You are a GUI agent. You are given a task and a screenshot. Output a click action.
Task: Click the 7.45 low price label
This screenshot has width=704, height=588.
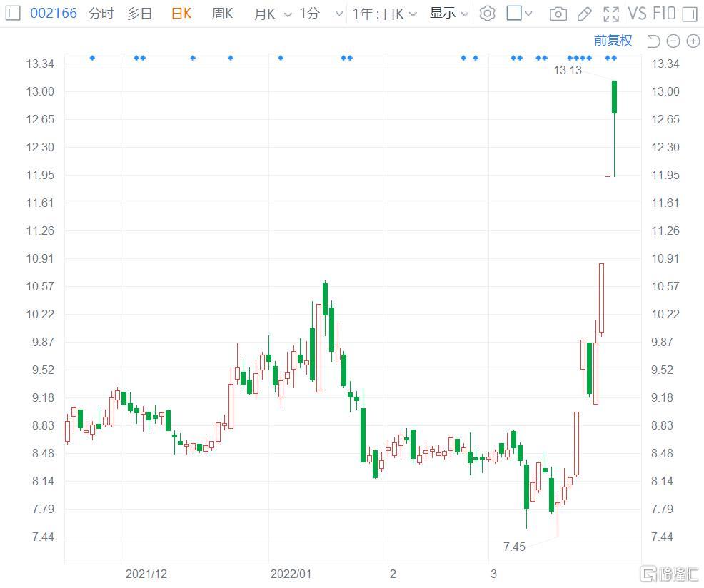tap(514, 547)
